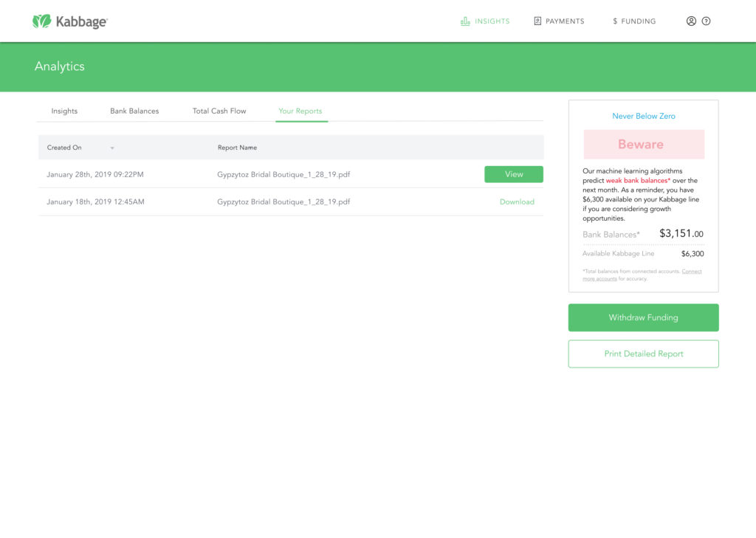Image resolution: width=756 pixels, height=538 pixels.
Task: View the January 28th report
Action: tap(513, 174)
